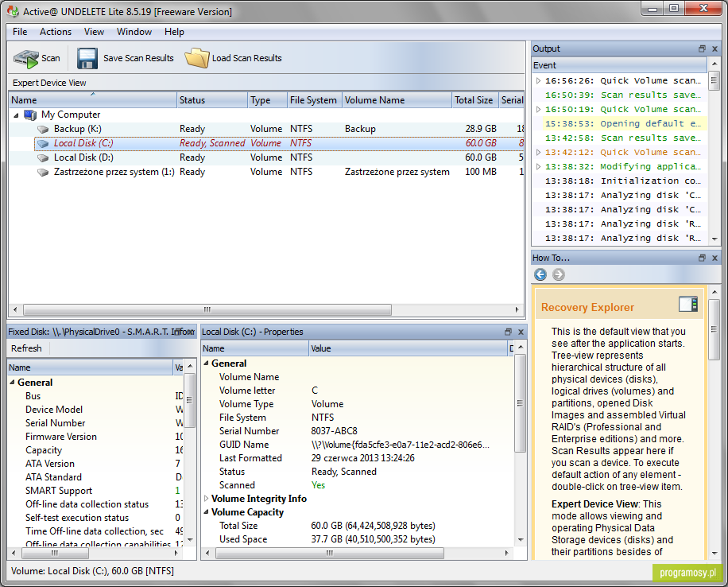Collapse General section in Properties panel
The image size is (728, 587).
(x=207, y=363)
